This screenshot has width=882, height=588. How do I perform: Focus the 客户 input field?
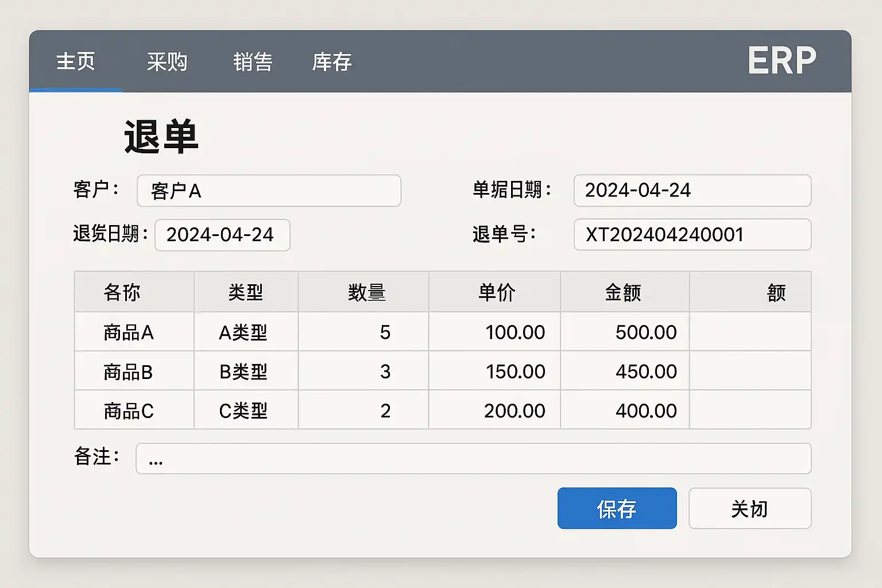pyautogui.click(x=269, y=191)
